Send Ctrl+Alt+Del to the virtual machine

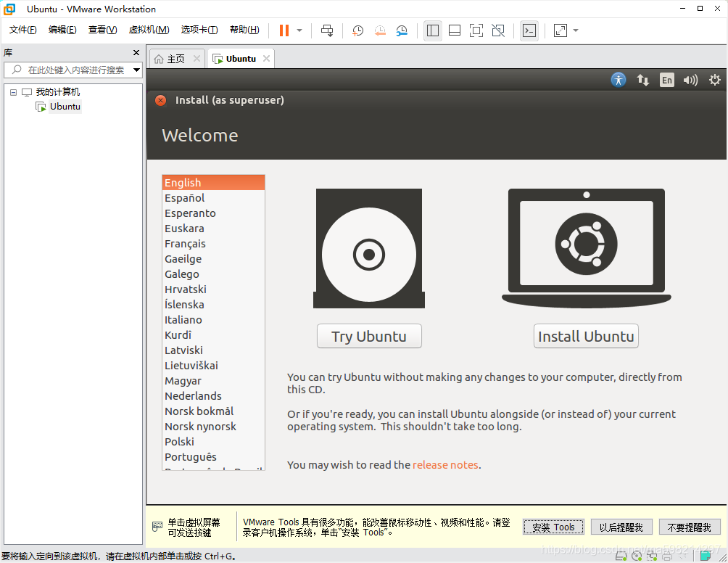pos(327,30)
